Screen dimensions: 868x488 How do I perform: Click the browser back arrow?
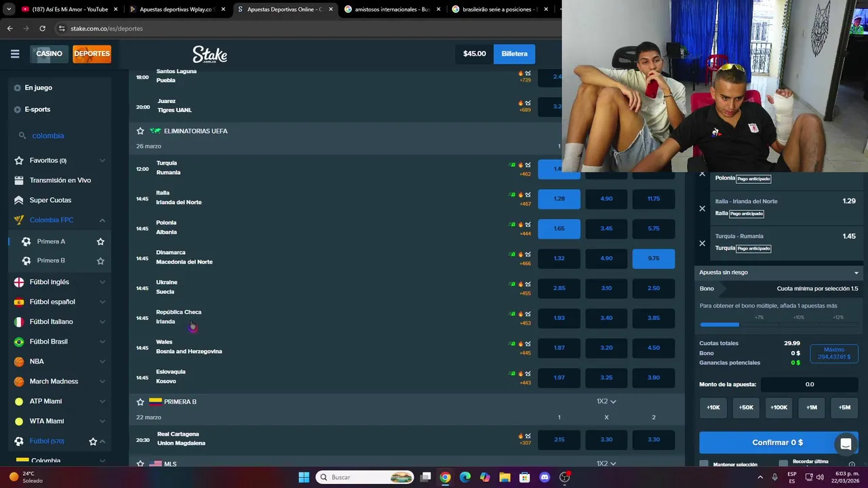click(9, 28)
